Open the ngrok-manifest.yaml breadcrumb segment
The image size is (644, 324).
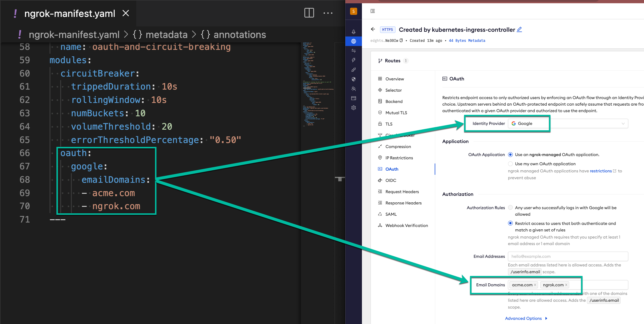(74, 35)
